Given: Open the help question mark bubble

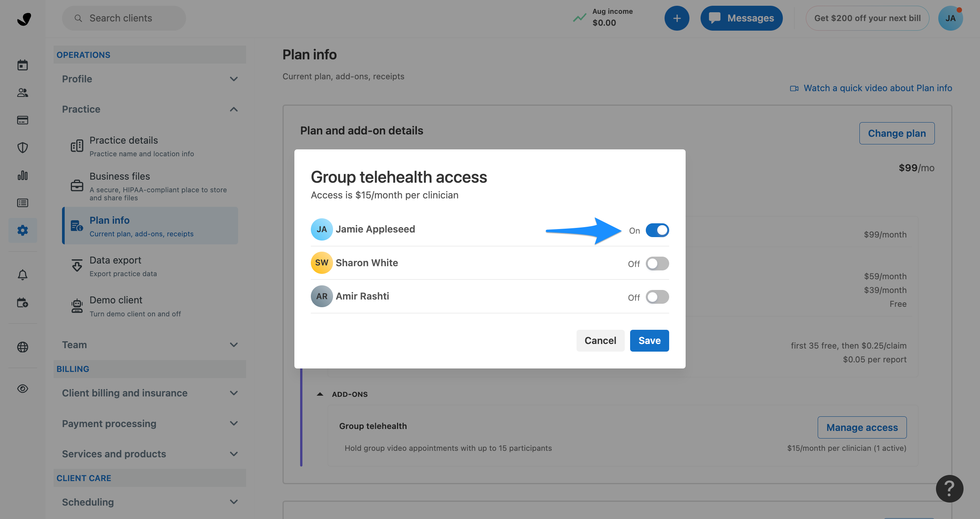Looking at the screenshot, I should (x=949, y=488).
